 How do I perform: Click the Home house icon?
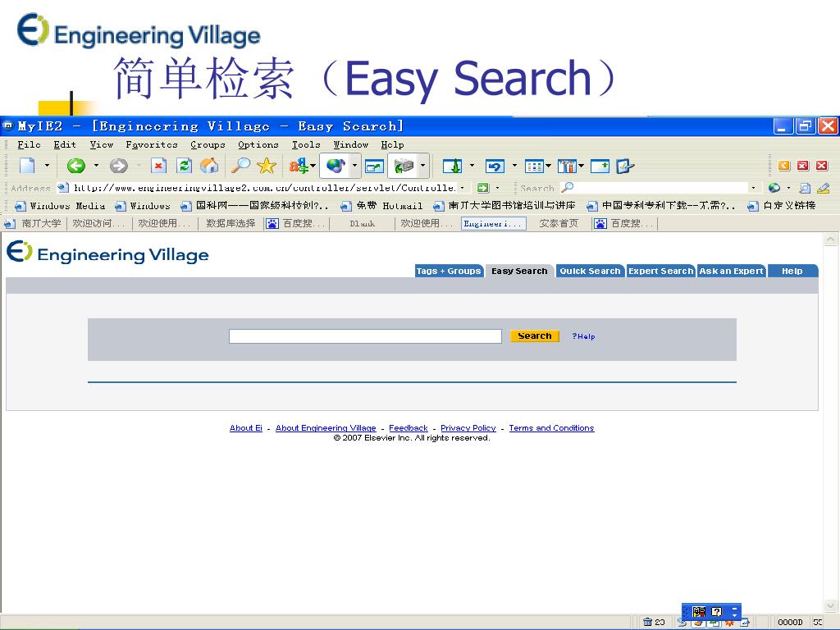(x=209, y=166)
